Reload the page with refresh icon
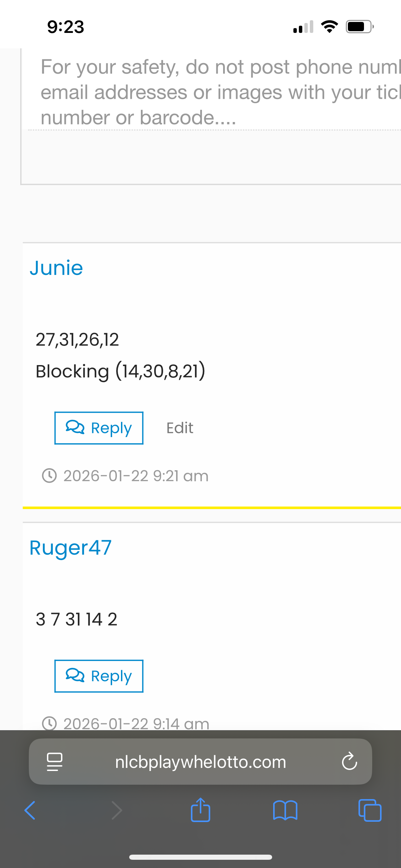This screenshot has height=868, width=401. point(349,761)
